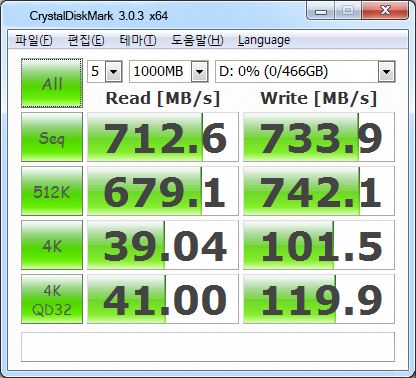Run the 4K random test
Screen dimensions: 416x378
pyautogui.click(x=52, y=245)
